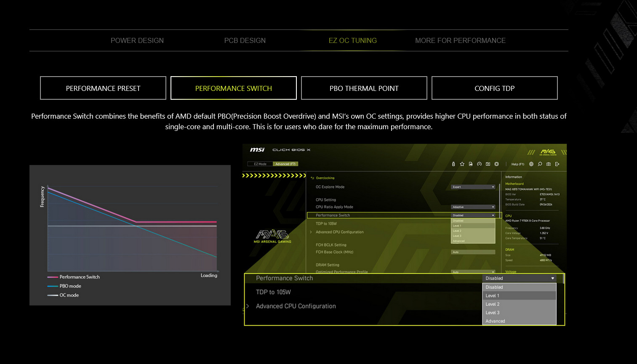Click the Voltage heading in Information panel
637x364 pixels.
[511, 272]
